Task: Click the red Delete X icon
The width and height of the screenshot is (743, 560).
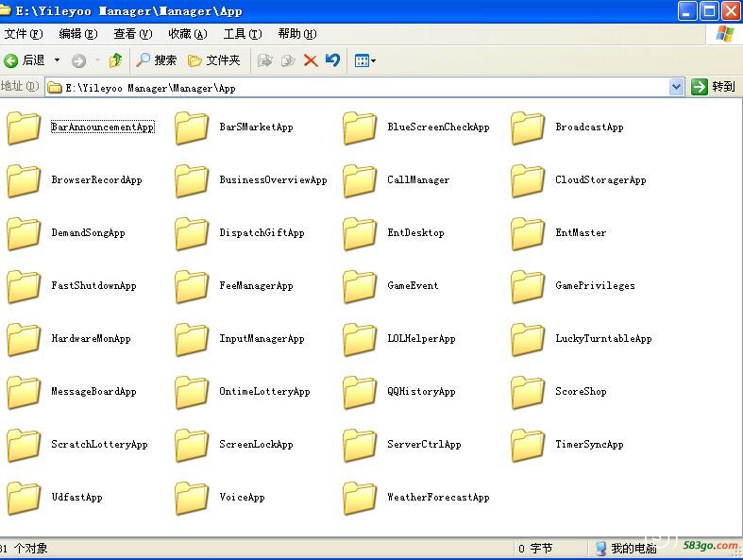Action: point(311,60)
